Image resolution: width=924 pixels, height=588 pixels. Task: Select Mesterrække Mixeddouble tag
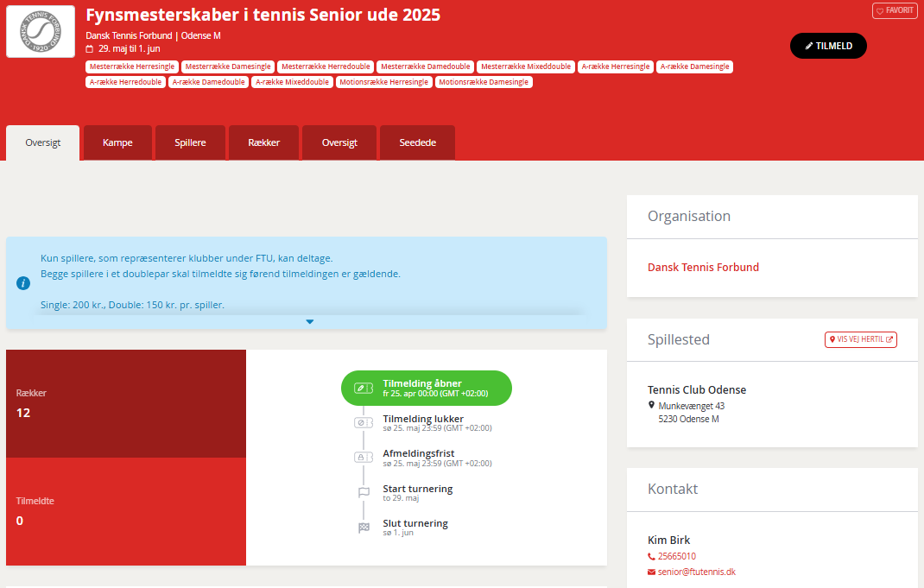[526, 66]
